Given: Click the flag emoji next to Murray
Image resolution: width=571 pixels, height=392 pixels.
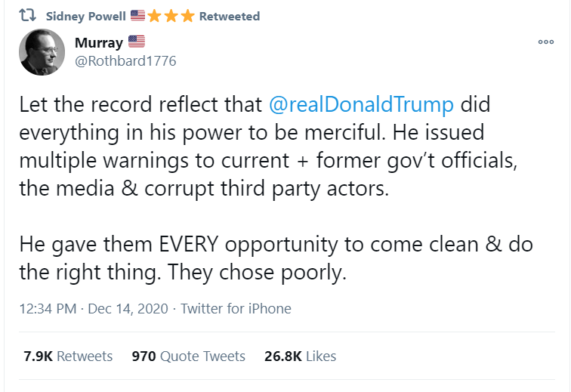Looking at the screenshot, I should click(x=136, y=42).
